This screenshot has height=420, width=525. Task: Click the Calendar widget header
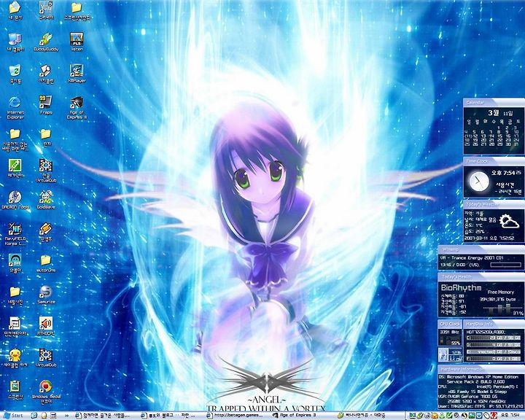tap(494, 103)
